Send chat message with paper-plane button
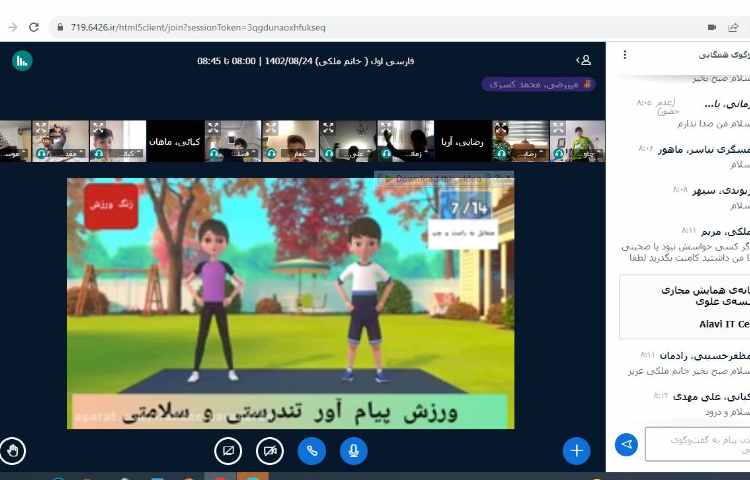 [626, 445]
